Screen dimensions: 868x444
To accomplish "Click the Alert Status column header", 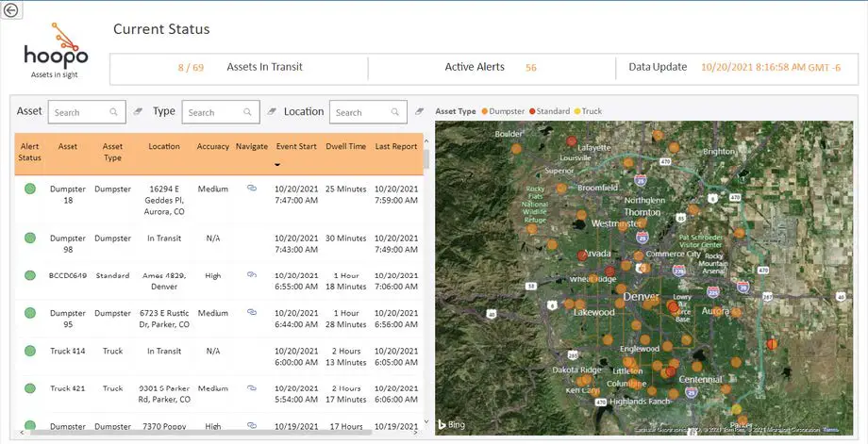I will tap(30, 153).
